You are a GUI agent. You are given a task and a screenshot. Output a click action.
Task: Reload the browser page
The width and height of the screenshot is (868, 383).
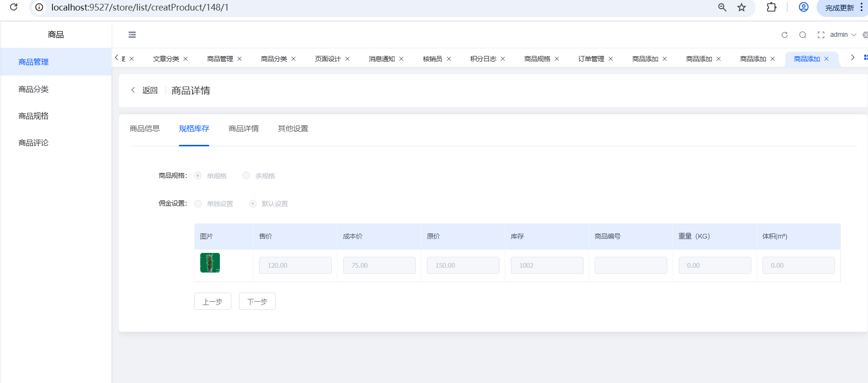click(x=14, y=7)
